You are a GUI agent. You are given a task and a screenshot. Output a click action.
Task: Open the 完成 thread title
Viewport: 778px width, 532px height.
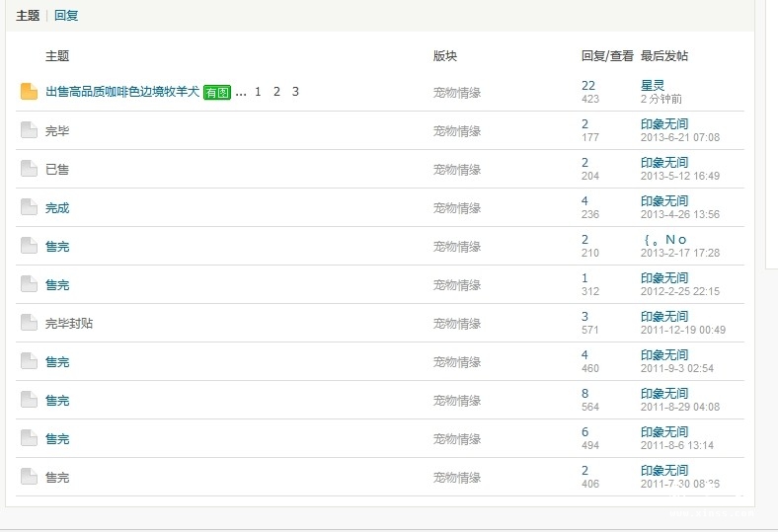[x=57, y=207]
